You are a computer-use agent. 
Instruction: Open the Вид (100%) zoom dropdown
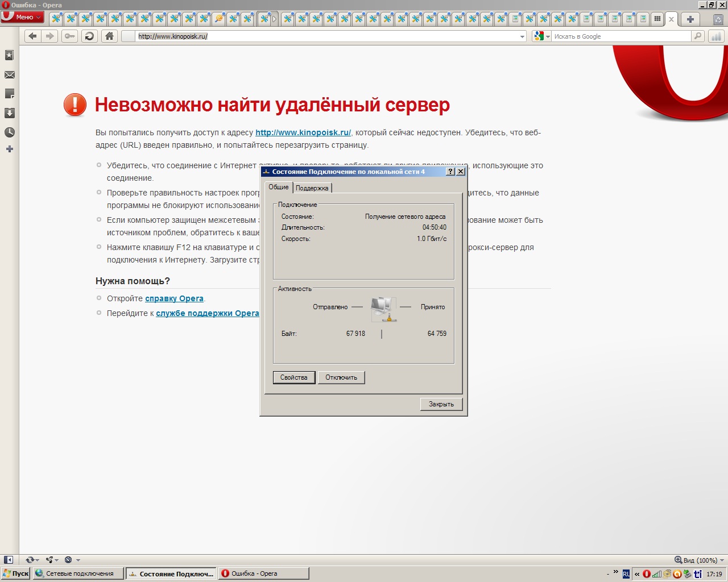(x=700, y=560)
